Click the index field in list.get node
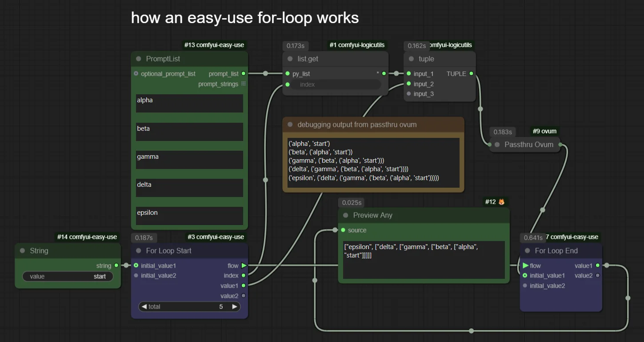The image size is (644, 342). pyautogui.click(x=336, y=84)
